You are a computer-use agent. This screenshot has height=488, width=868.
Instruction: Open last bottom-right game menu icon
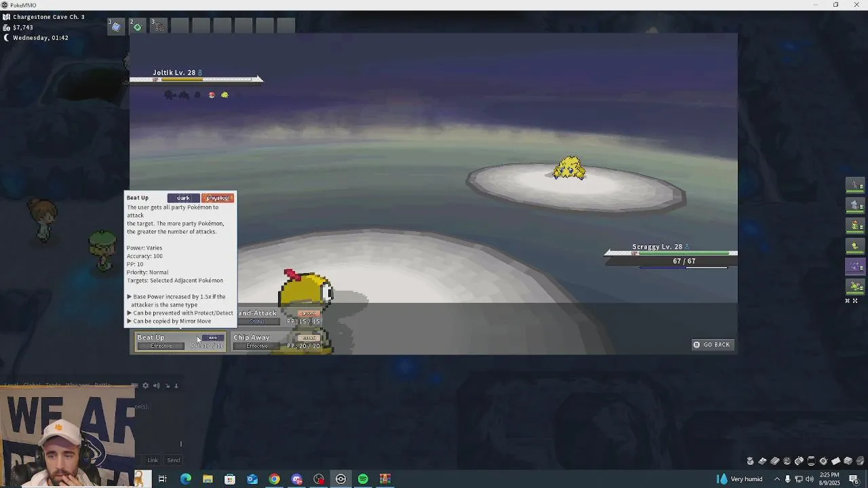(861, 461)
